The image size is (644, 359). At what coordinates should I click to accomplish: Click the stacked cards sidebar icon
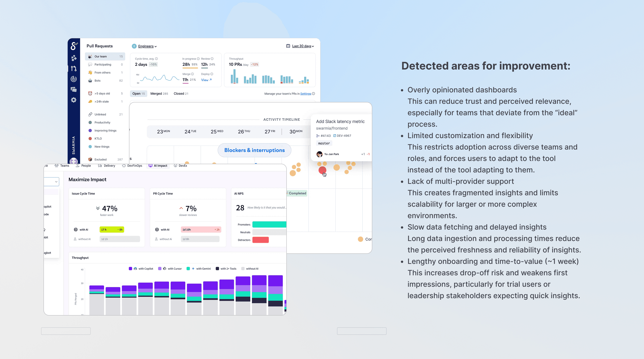coord(74,89)
